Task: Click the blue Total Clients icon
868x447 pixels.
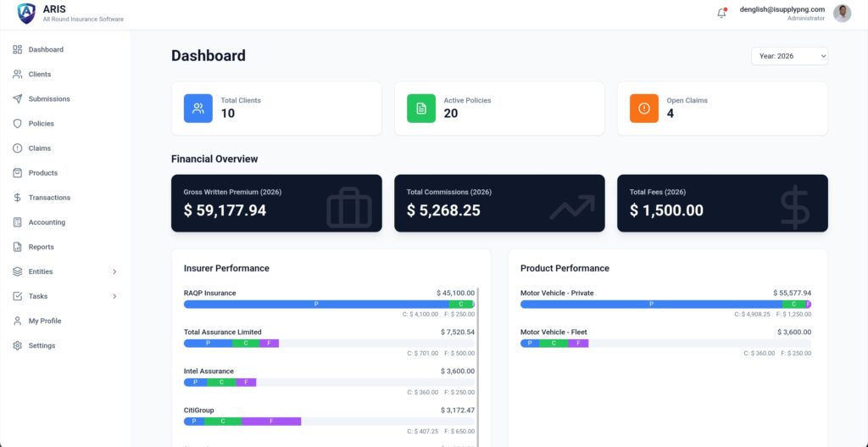Action: coord(198,109)
